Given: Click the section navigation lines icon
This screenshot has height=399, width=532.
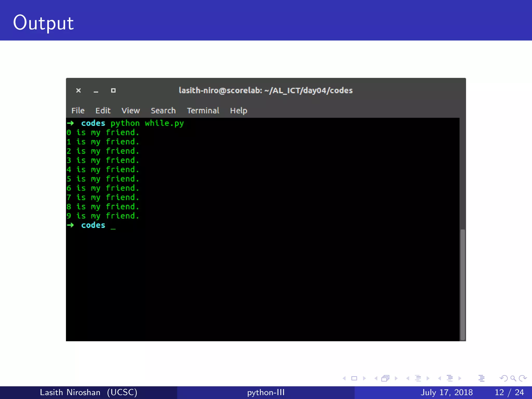Looking at the screenshot, I should pyautogui.click(x=450, y=378).
